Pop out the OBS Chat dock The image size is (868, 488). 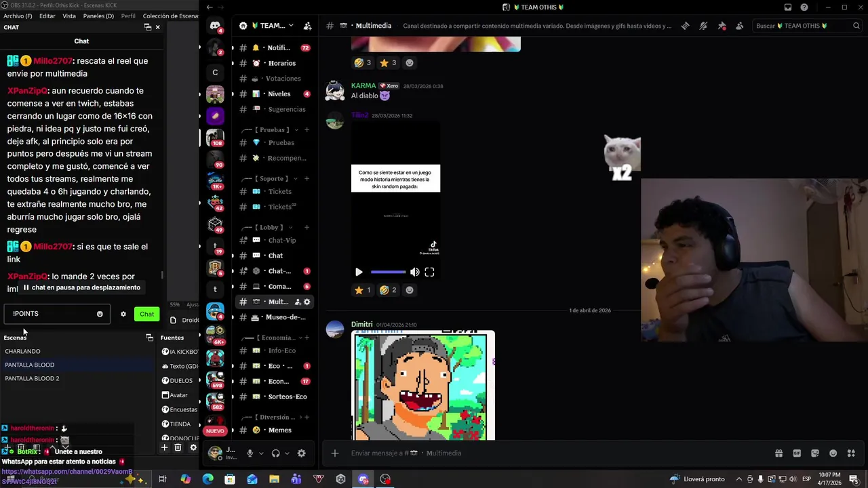point(147,27)
